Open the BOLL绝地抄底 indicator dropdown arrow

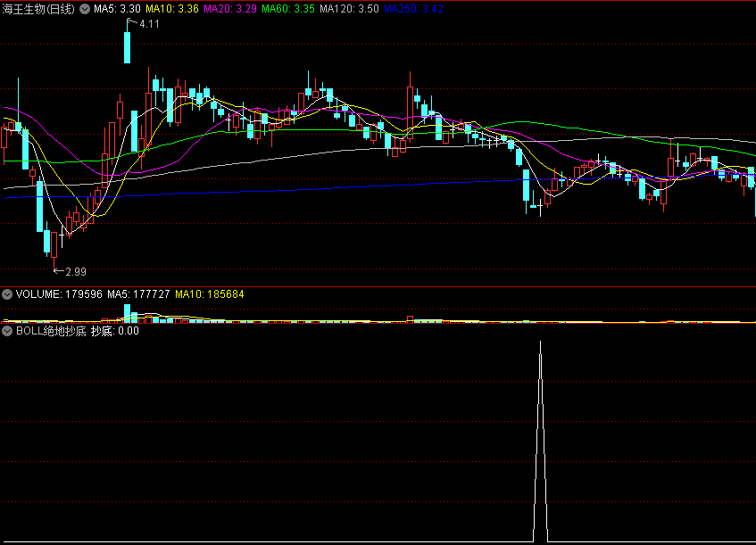[7, 331]
